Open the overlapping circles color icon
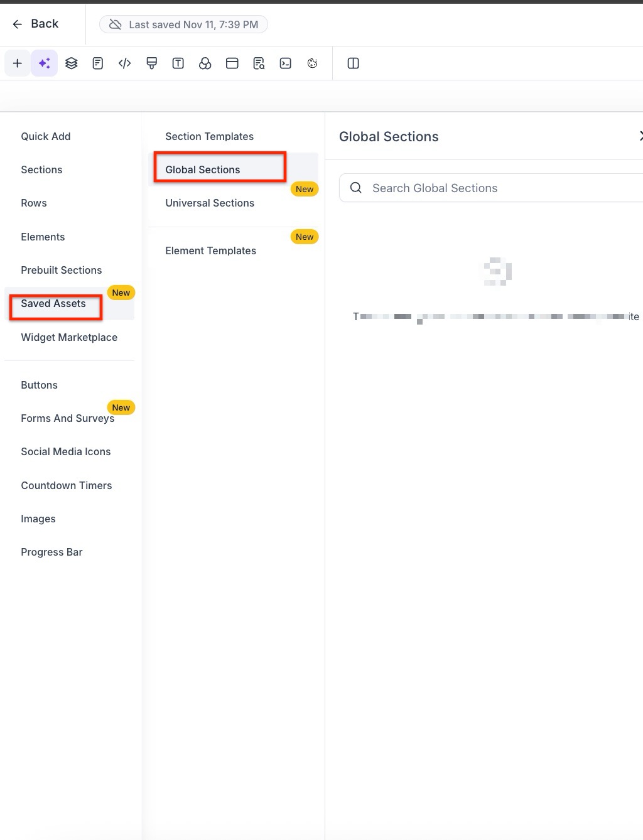 click(205, 63)
